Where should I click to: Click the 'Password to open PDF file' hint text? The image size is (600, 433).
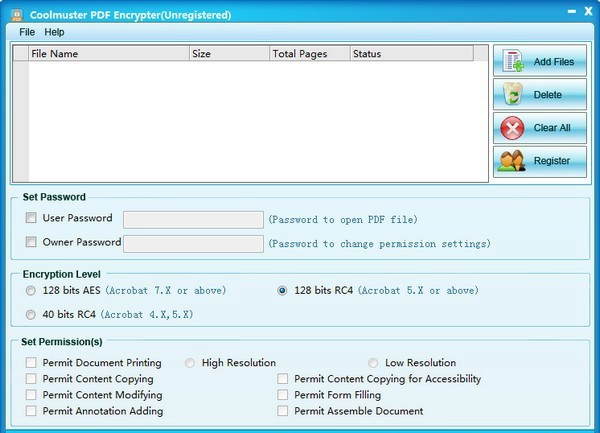click(343, 220)
